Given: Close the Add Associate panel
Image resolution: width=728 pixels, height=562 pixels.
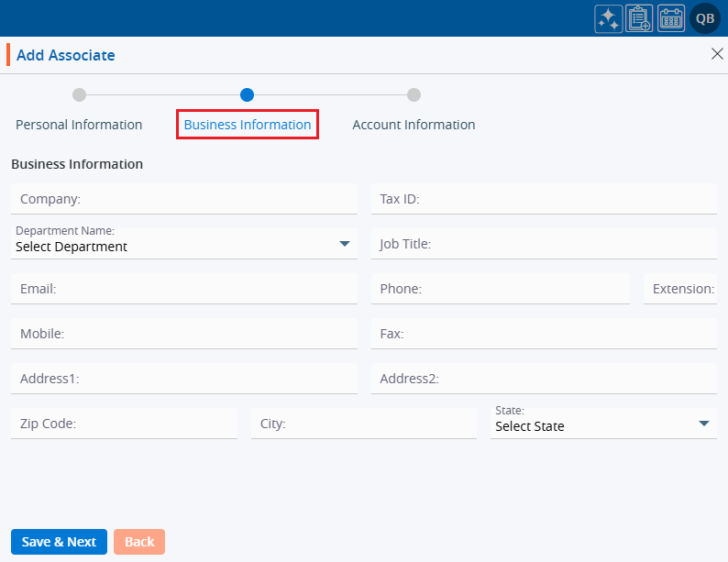Looking at the screenshot, I should point(717,54).
